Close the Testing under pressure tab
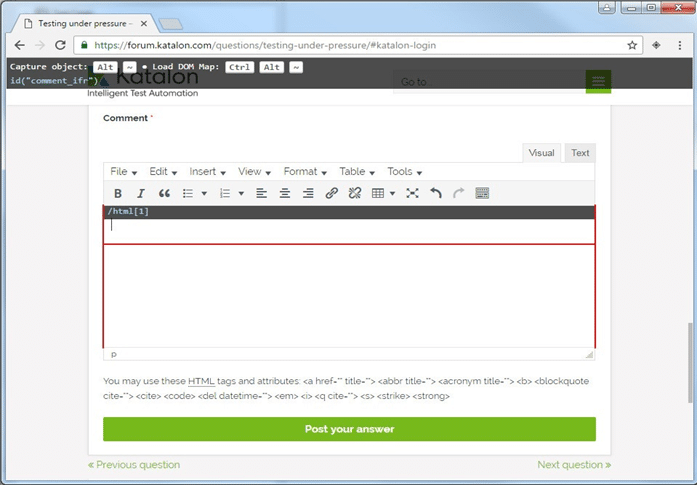The height and width of the screenshot is (485, 697). (x=144, y=24)
